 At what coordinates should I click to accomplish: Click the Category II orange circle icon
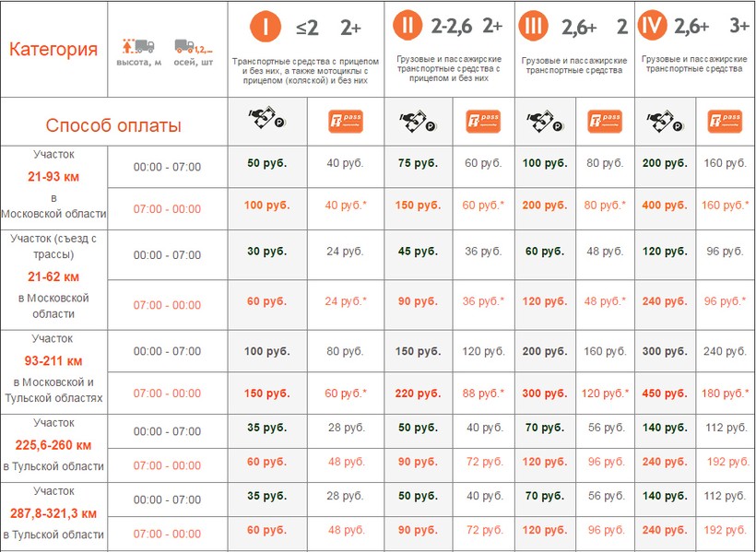point(407,26)
